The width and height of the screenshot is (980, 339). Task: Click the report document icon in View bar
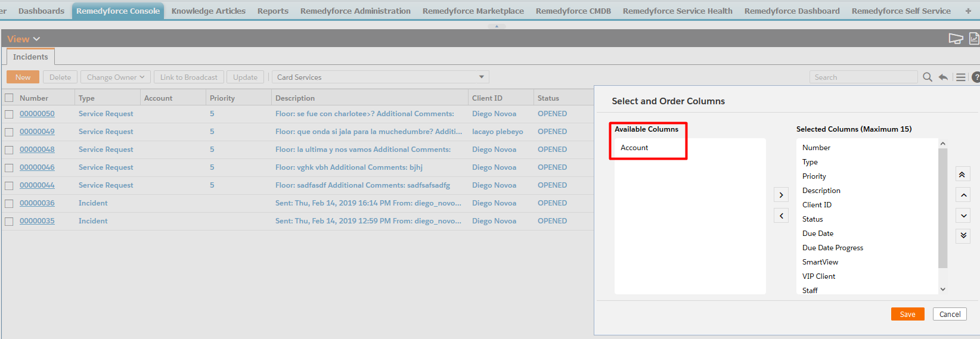click(x=974, y=39)
